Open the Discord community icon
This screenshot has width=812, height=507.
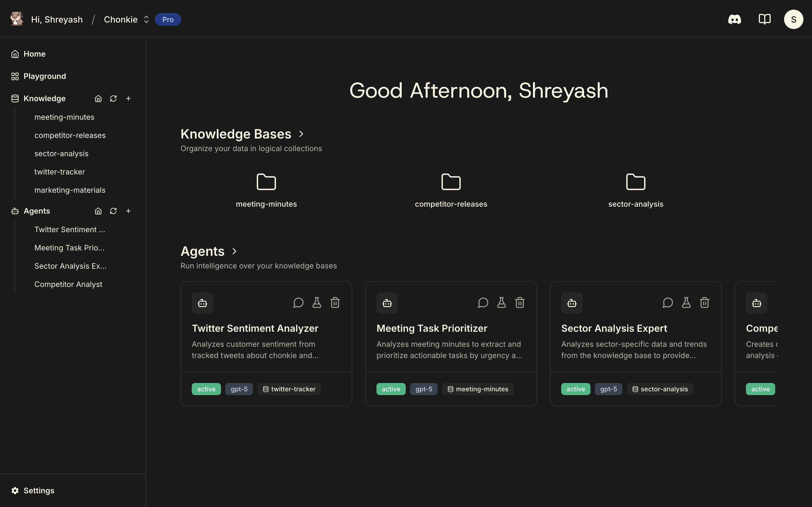click(735, 19)
